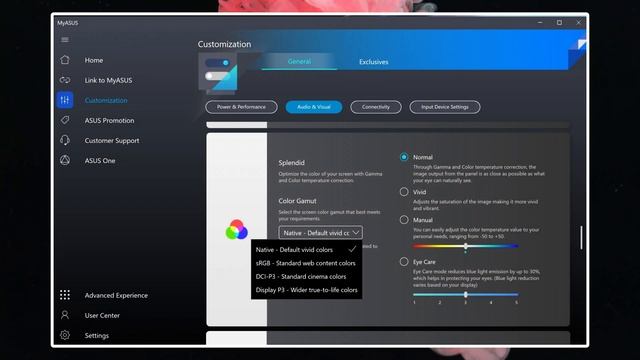Select the Vivid Splendid mode
Viewport: 640px width, 360px height.
point(404,192)
